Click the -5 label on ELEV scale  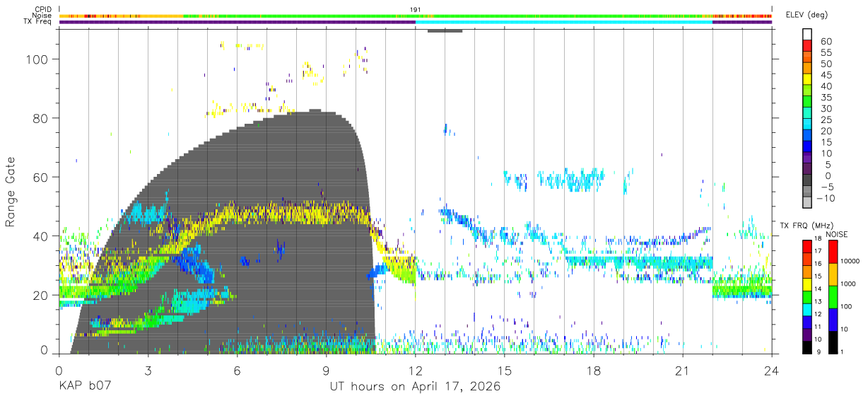pos(826,187)
